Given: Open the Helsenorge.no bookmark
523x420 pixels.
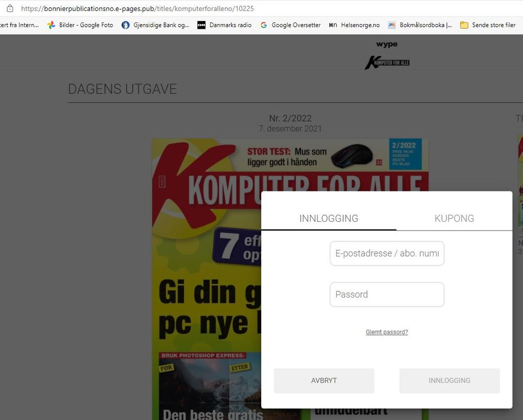Looking at the screenshot, I should click(354, 25).
